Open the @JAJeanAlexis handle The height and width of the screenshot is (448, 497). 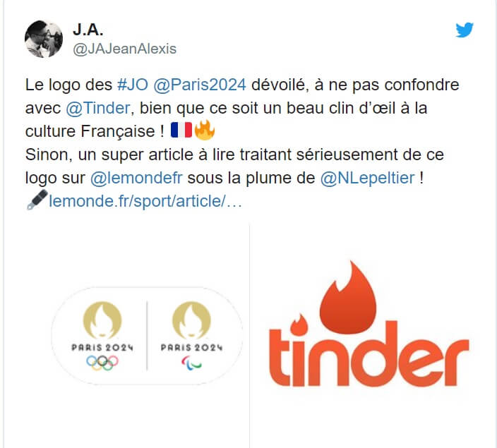click(x=124, y=49)
